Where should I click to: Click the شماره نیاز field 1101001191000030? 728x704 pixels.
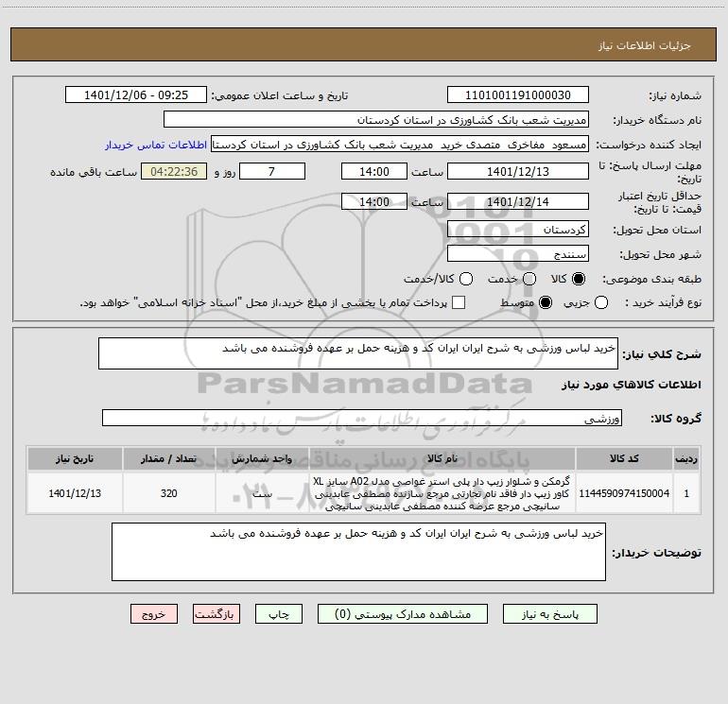coord(518,94)
